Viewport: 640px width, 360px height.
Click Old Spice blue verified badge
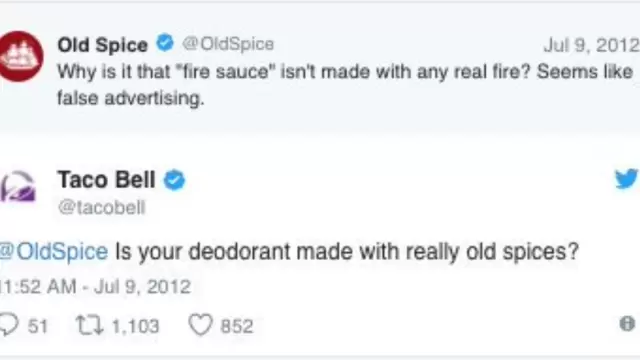click(x=165, y=43)
